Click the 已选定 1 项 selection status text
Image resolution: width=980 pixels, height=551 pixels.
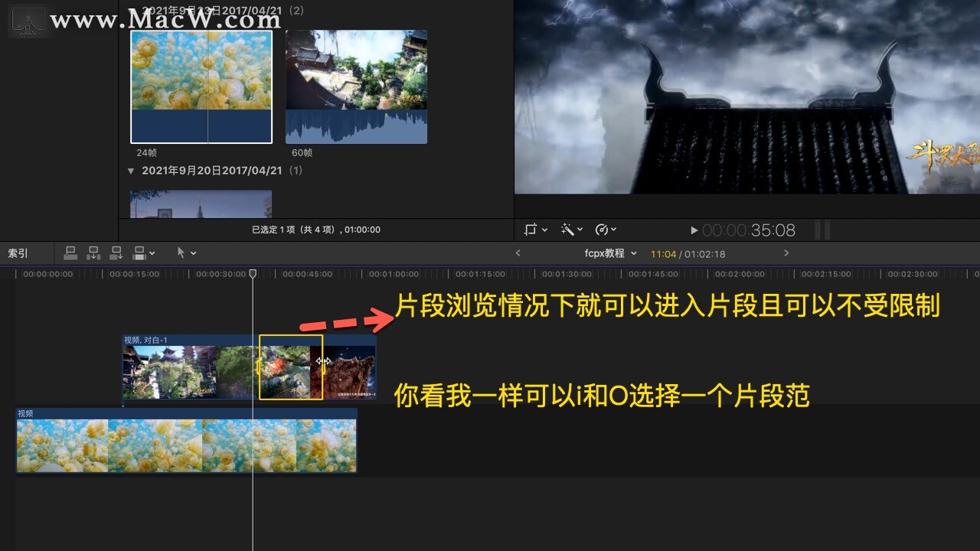[316, 230]
